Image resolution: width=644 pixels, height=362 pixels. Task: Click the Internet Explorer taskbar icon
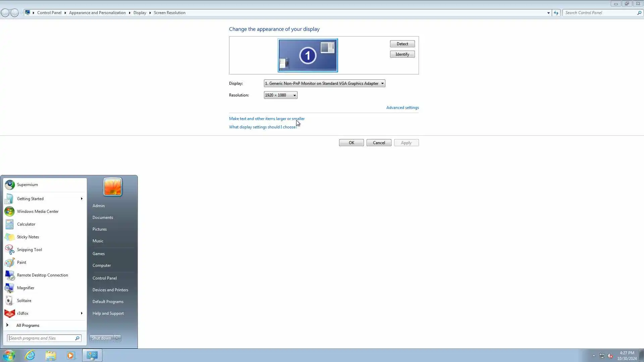coord(30,355)
